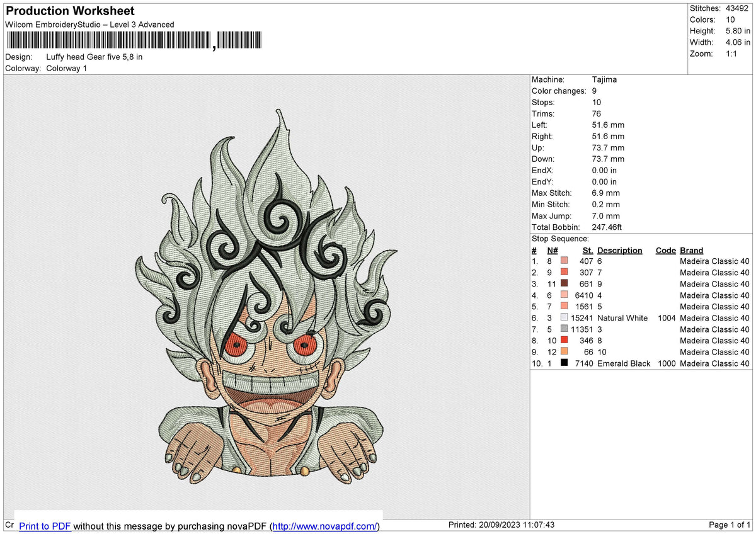
Task: Click the Machine value 'Tajima'
Action: tap(604, 79)
